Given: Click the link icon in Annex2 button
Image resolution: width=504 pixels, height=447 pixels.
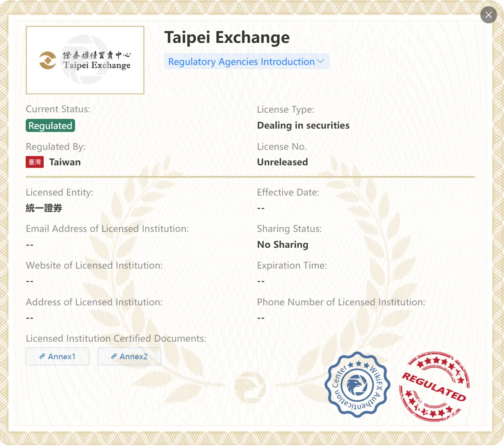Looking at the screenshot, I should tap(114, 356).
